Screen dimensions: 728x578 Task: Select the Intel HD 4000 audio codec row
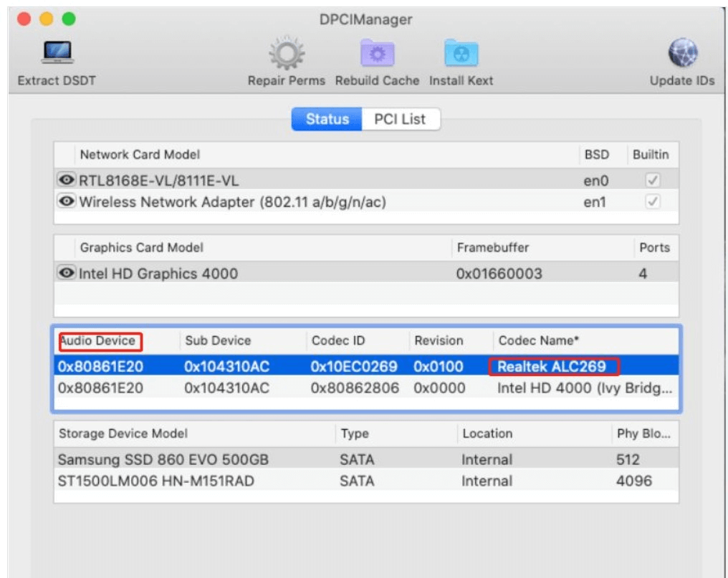point(365,388)
